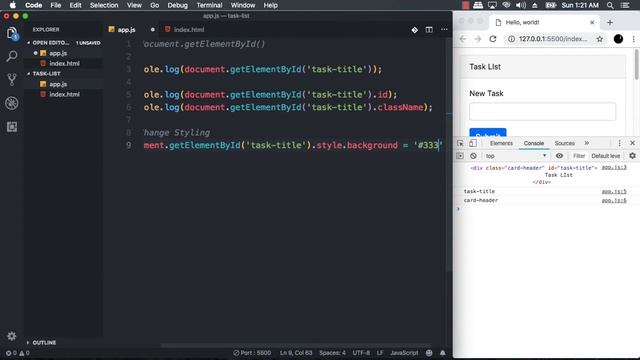Click errors and warnings count in status bar
This screenshot has height=360, width=640.
tap(18, 353)
